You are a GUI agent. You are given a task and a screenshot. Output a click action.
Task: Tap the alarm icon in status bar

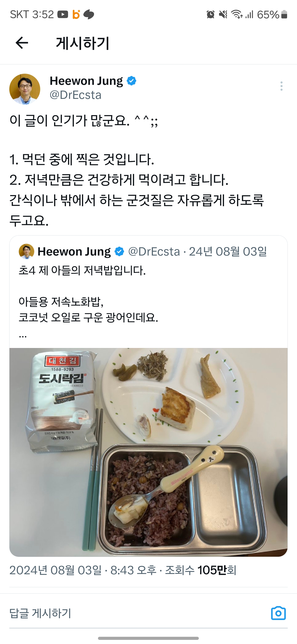[x=211, y=14]
